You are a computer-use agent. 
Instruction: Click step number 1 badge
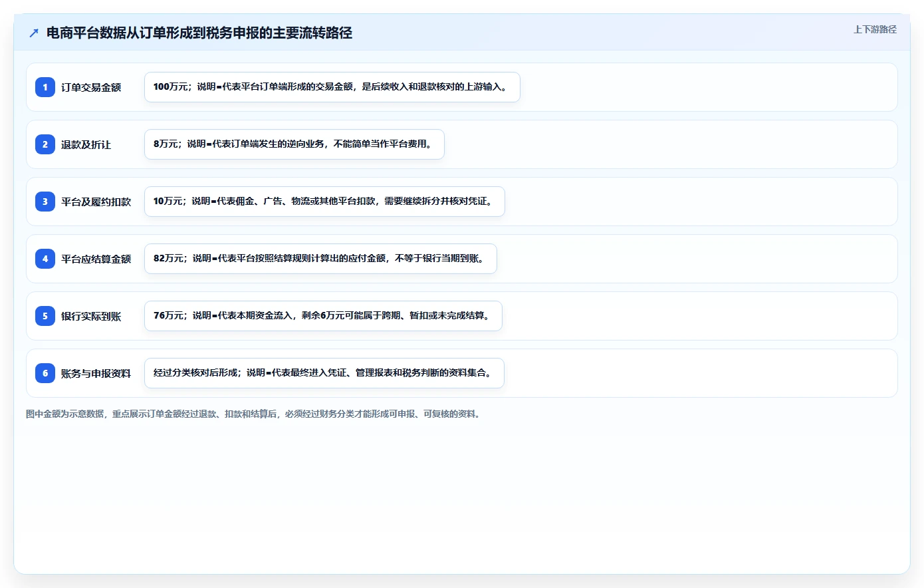45,87
